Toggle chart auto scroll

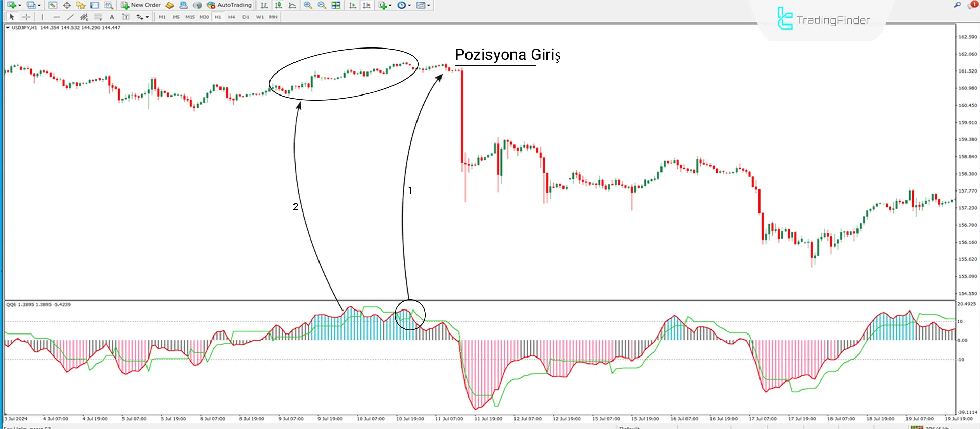coord(352,5)
